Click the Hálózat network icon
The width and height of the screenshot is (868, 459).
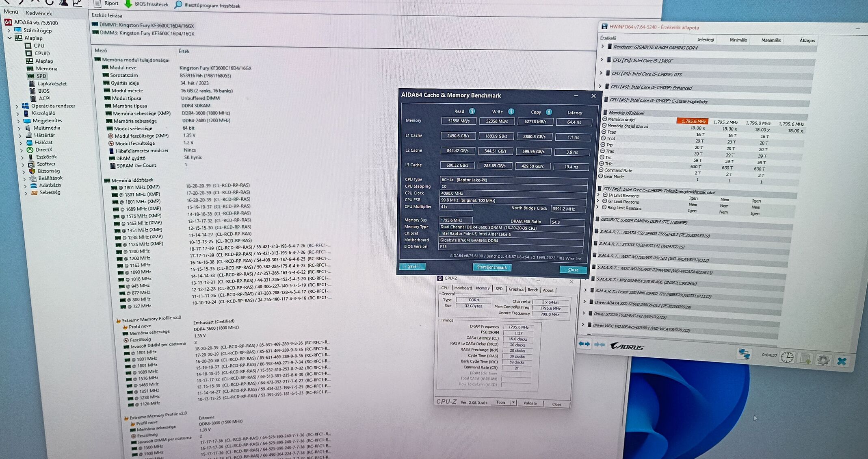pyautogui.click(x=29, y=143)
